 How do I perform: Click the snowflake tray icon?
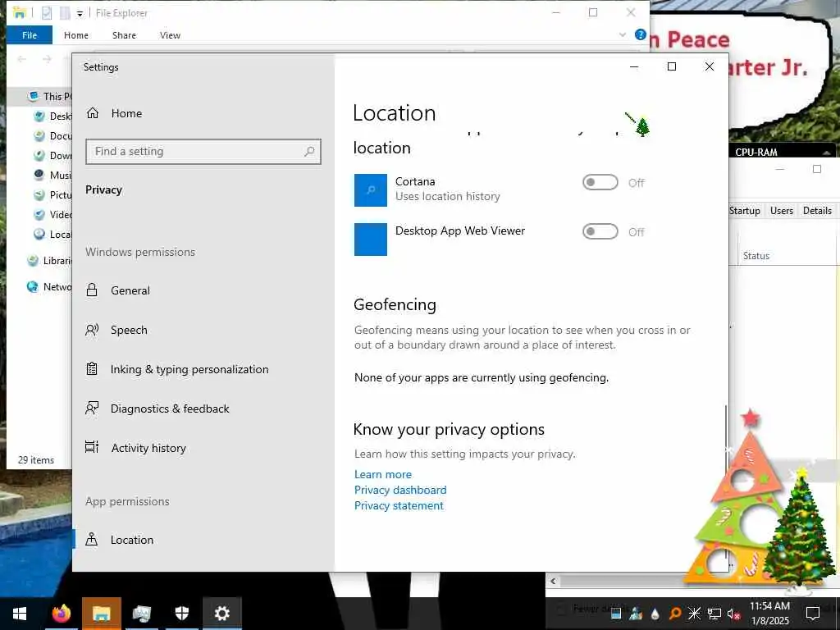point(694,614)
